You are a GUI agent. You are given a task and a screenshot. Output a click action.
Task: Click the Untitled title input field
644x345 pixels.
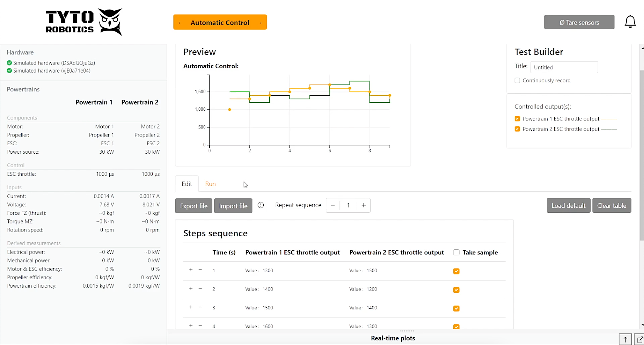coord(564,67)
